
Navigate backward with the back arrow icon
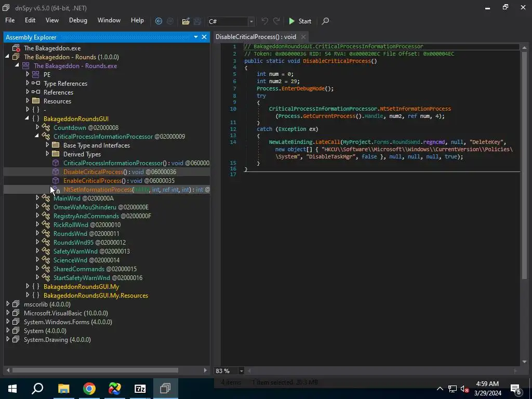[158, 21]
